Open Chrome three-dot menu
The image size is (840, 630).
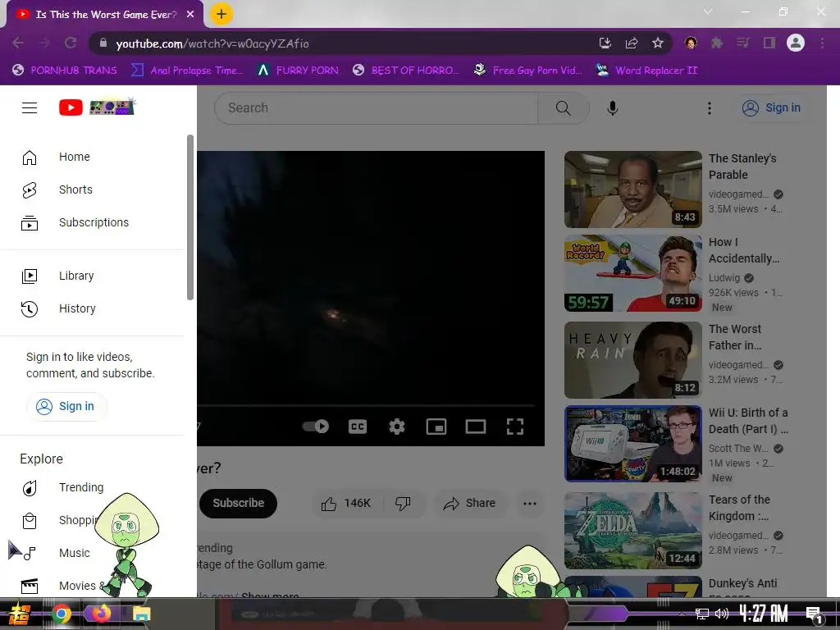(x=822, y=43)
